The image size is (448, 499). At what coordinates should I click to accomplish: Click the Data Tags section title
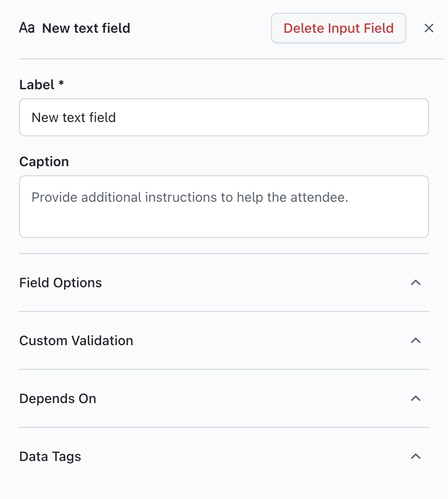(x=50, y=457)
